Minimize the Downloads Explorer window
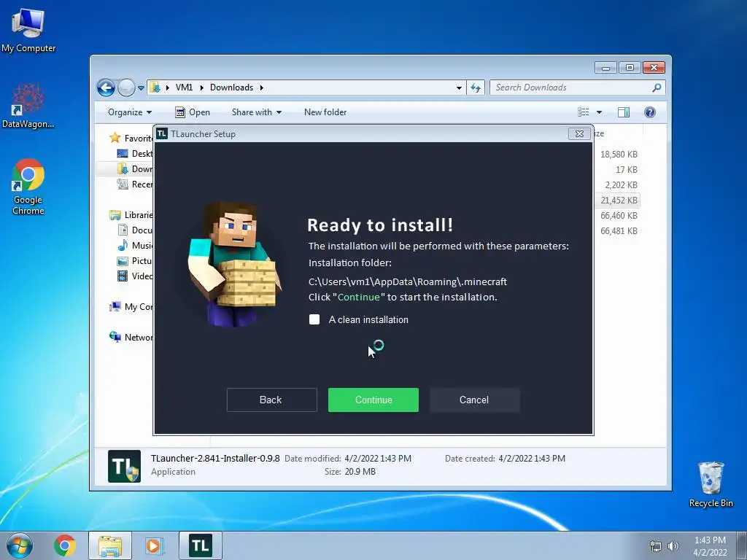Screen dimensions: 747x560 [605, 68]
